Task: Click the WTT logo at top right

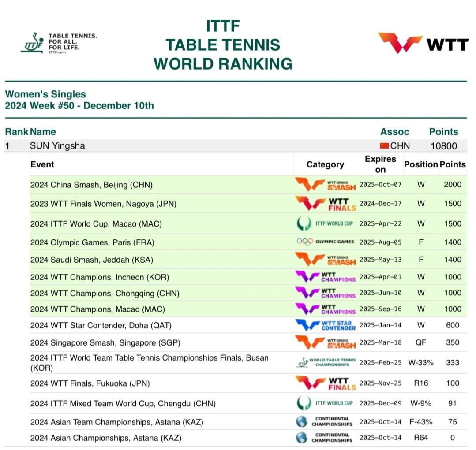Action: (423, 43)
